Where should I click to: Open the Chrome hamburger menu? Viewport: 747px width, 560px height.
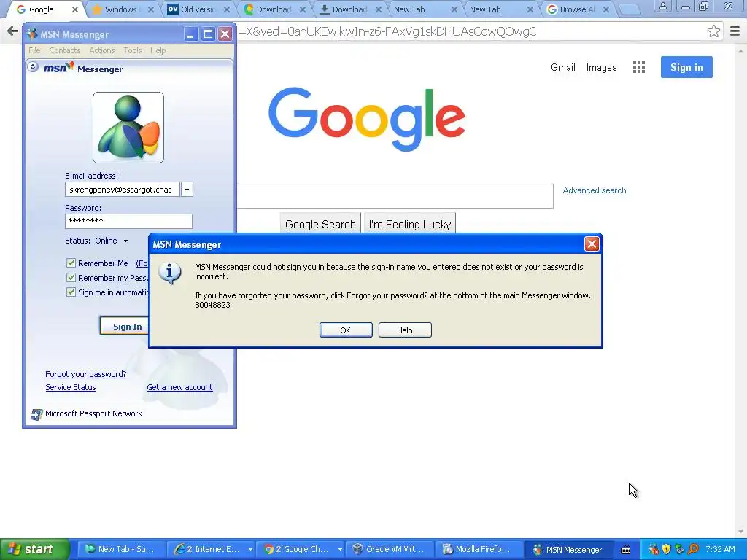pos(735,31)
